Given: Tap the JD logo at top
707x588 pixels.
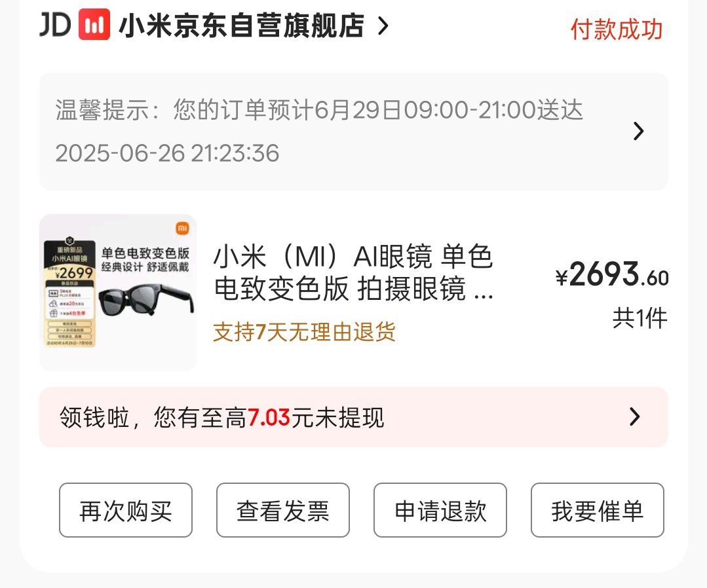Looking at the screenshot, I should (x=54, y=24).
